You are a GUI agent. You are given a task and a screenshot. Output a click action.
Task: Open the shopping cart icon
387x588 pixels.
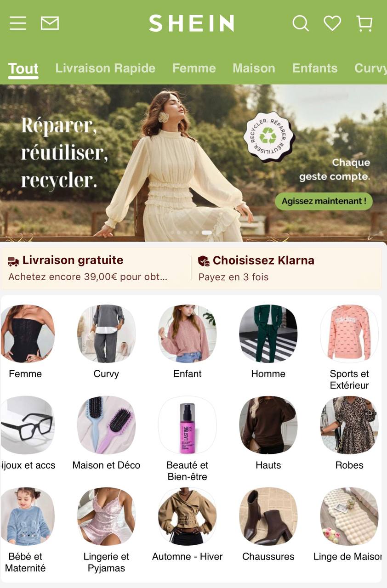(364, 23)
